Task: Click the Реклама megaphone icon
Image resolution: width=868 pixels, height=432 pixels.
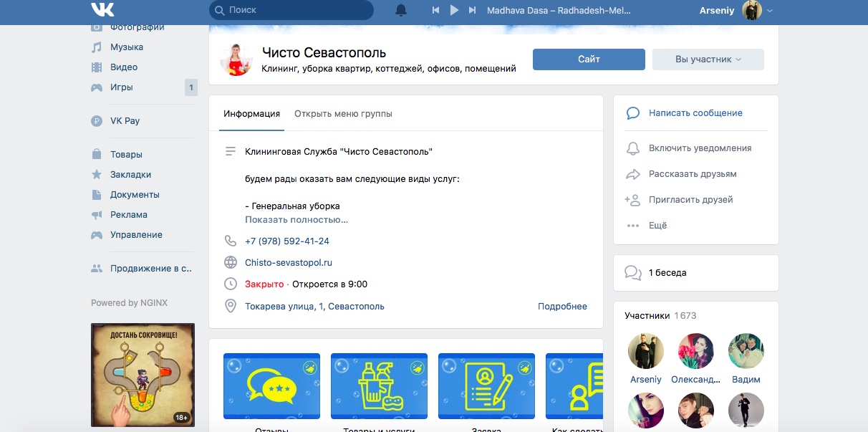Action: pos(97,215)
